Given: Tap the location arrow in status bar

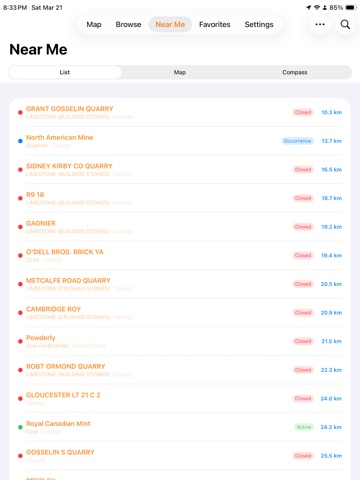Looking at the screenshot, I should 309,7.
